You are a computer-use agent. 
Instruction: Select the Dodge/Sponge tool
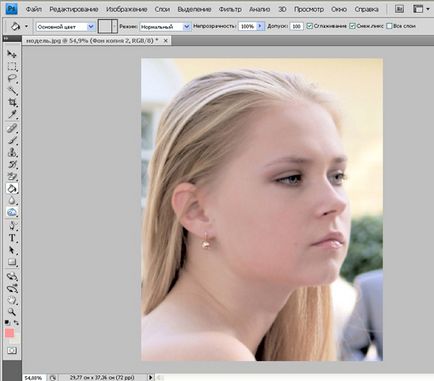coord(12,212)
